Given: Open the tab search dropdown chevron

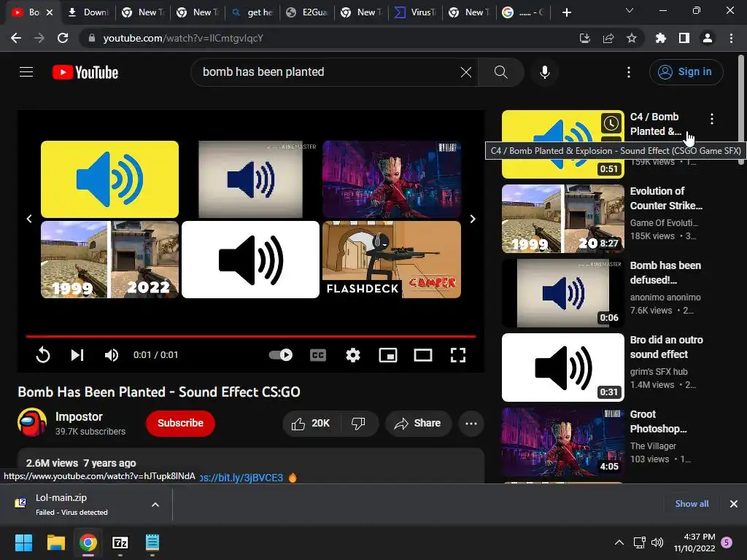Looking at the screenshot, I should coord(630,10).
